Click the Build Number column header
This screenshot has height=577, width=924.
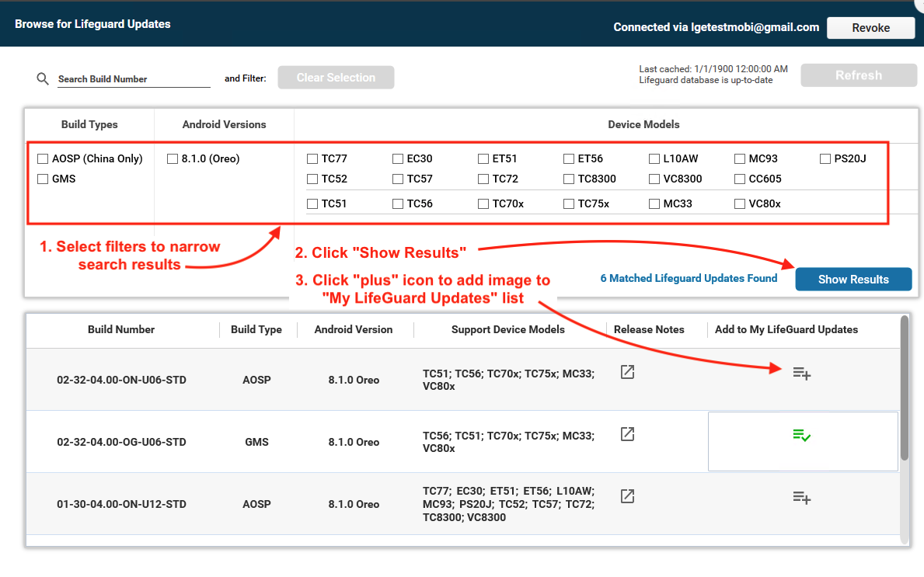coord(121,329)
